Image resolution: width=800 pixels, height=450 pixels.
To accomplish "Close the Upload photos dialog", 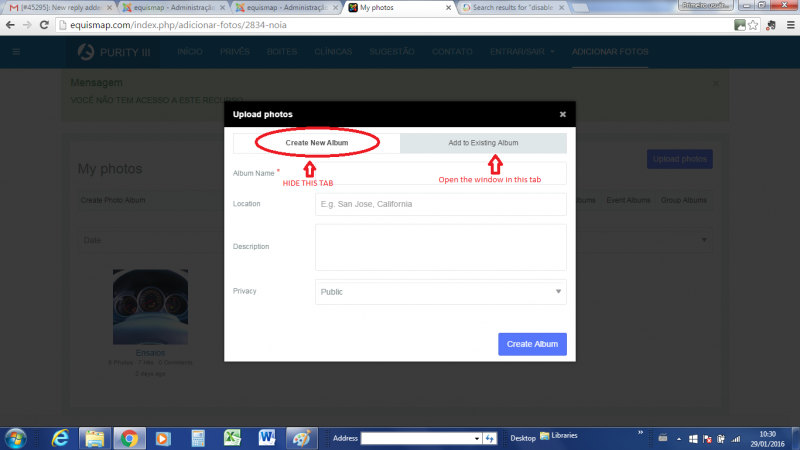I will pos(563,115).
